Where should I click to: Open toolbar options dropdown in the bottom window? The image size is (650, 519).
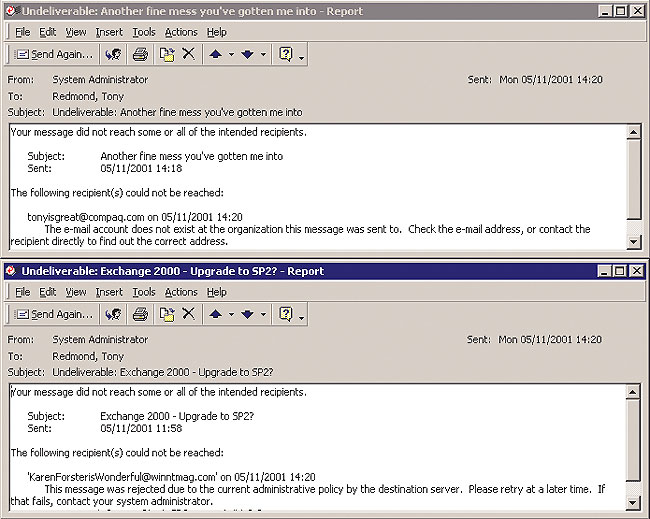tap(302, 317)
